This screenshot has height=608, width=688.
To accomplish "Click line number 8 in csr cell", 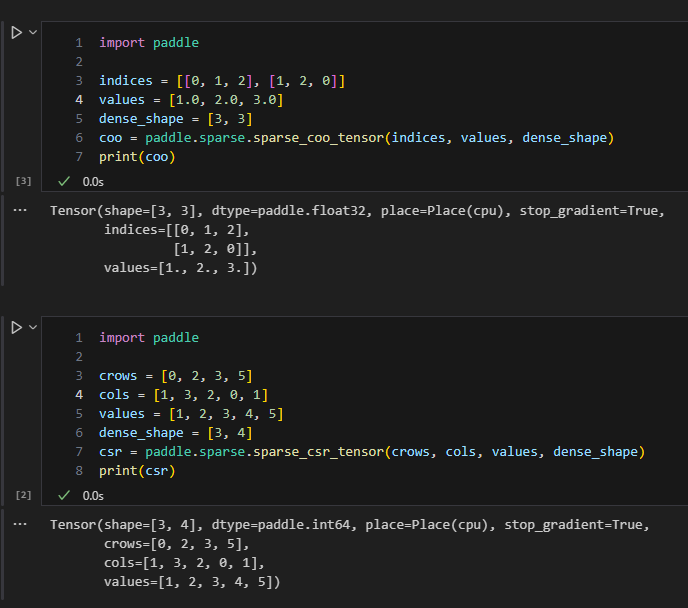I will point(79,471).
